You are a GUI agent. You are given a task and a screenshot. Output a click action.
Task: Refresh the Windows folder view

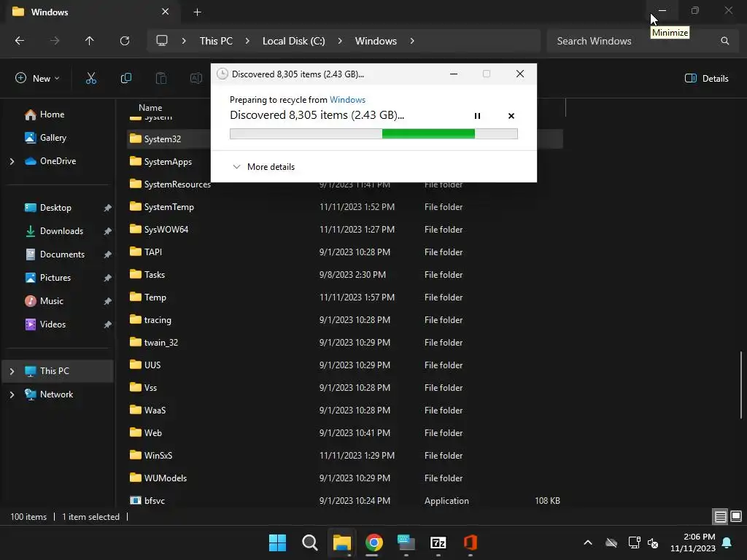(125, 41)
